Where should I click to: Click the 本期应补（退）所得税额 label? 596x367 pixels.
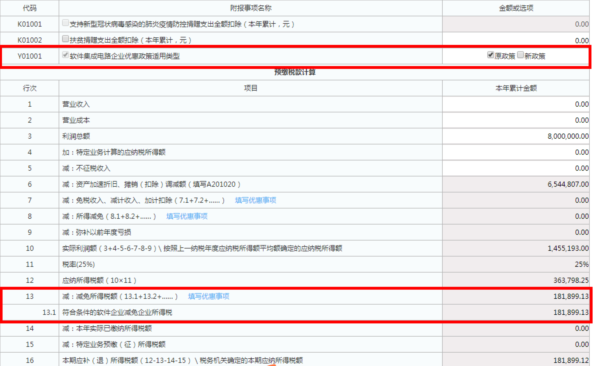[182, 360]
